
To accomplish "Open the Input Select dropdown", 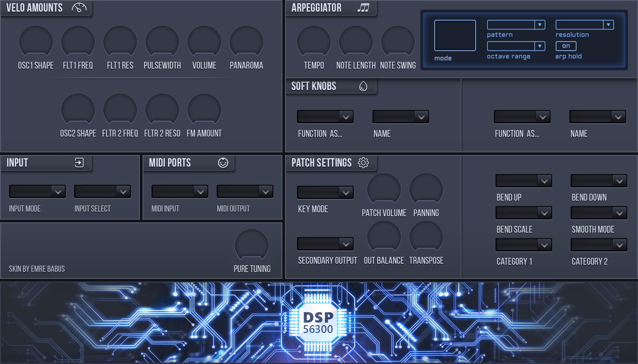I will coord(102,192).
